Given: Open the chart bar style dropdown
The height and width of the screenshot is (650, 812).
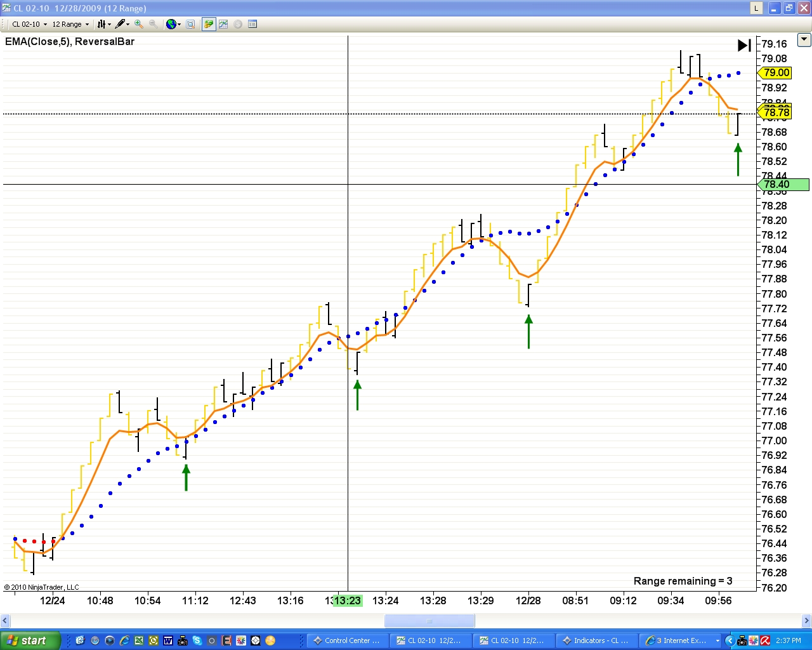Looking at the screenshot, I should (104, 24).
